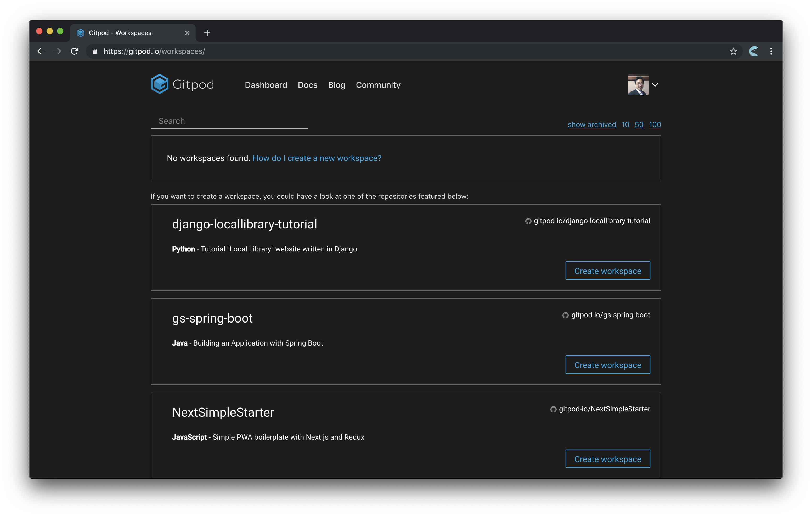Viewport: 812px width, 517px height.
Task: Open the Dashboard menu item
Action: click(266, 85)
